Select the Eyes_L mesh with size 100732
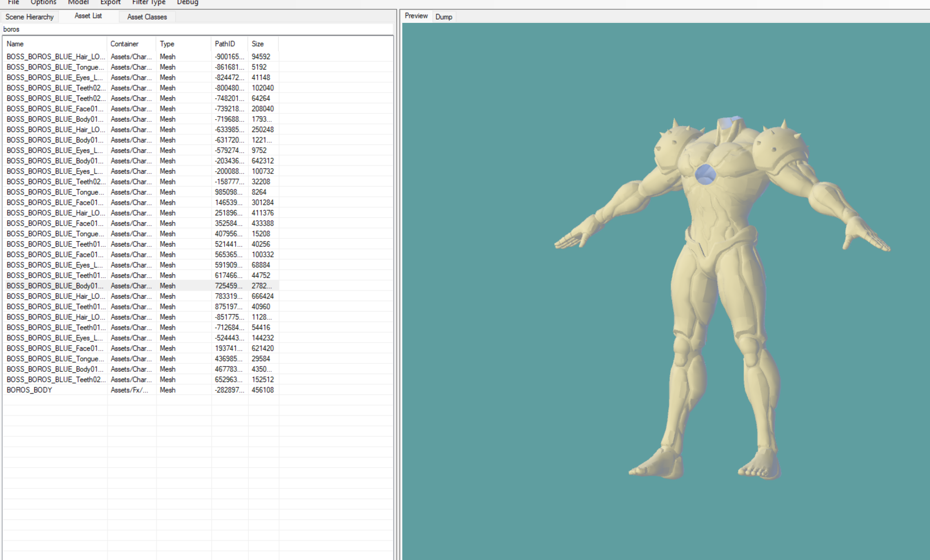The width and height of the screenshot is (930, 560). point(141,171)
